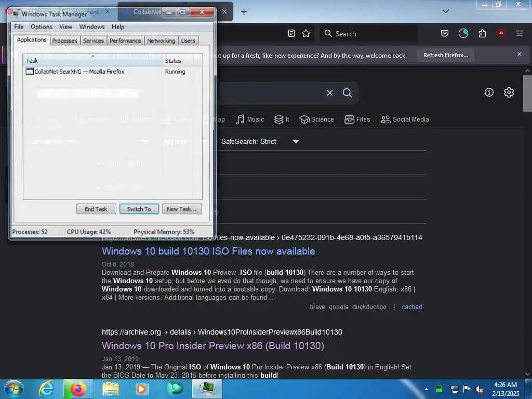Open Windows Explorer folder from taskbar
Image resolution: width=532 pixels, height=399 pixels.
point(111,389)
